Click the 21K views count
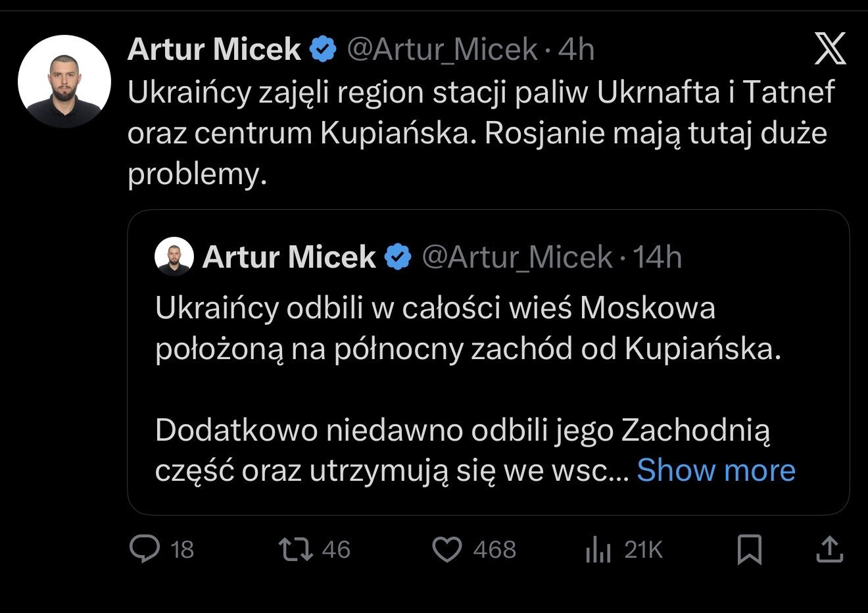The image size is (868, 613). (643, 549)
